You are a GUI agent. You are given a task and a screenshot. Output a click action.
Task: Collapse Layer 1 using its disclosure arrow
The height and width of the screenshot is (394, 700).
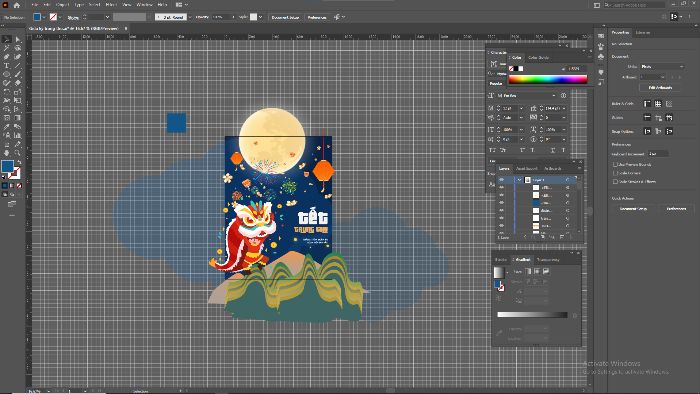click(519, 179)
